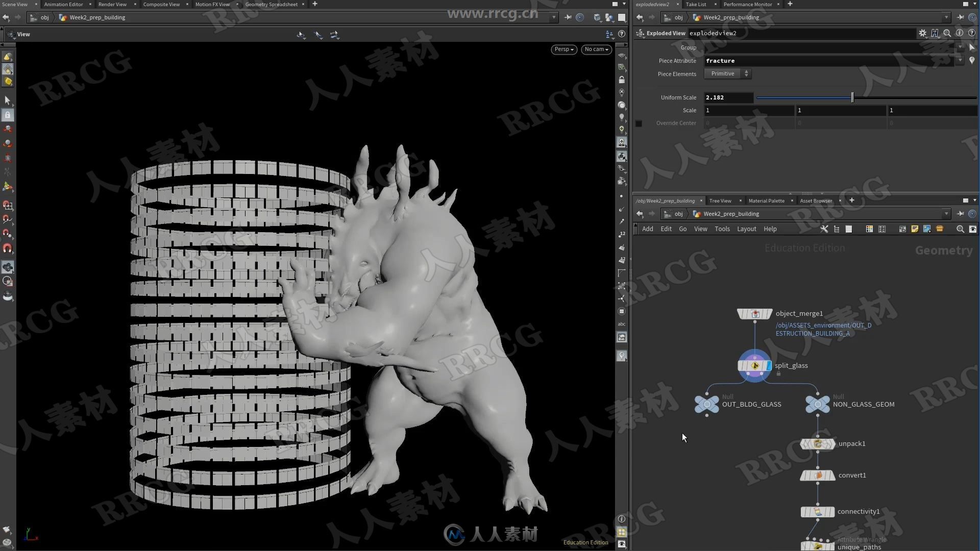Click the connectivity1 node icon
The image size is (980, 551).
pyautogui.click(x=817, y=511)
